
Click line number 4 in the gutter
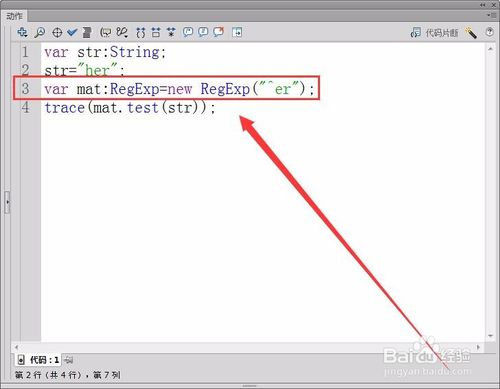(25, 107)
